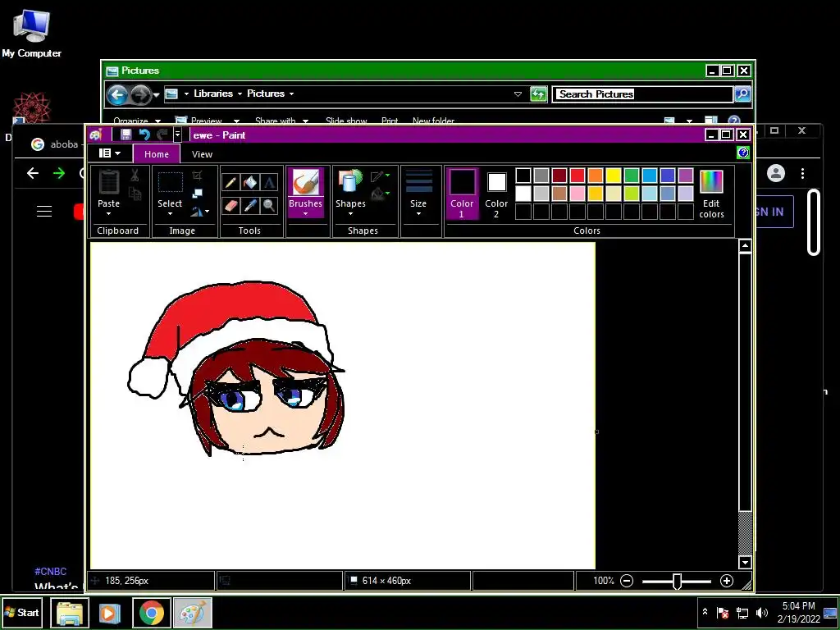Click the zoom slider handle in Paint
Screen dimensions: 840x630
(x=677, y=582)
